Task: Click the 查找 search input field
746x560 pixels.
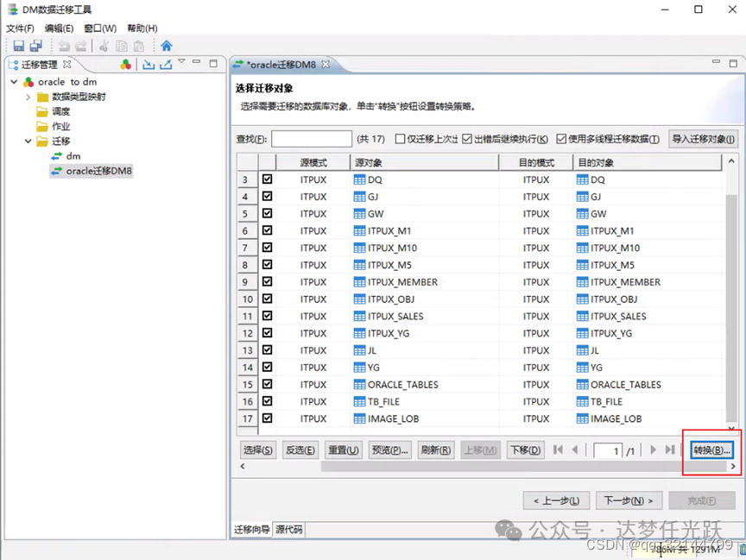Action: [x=312, y=139]
